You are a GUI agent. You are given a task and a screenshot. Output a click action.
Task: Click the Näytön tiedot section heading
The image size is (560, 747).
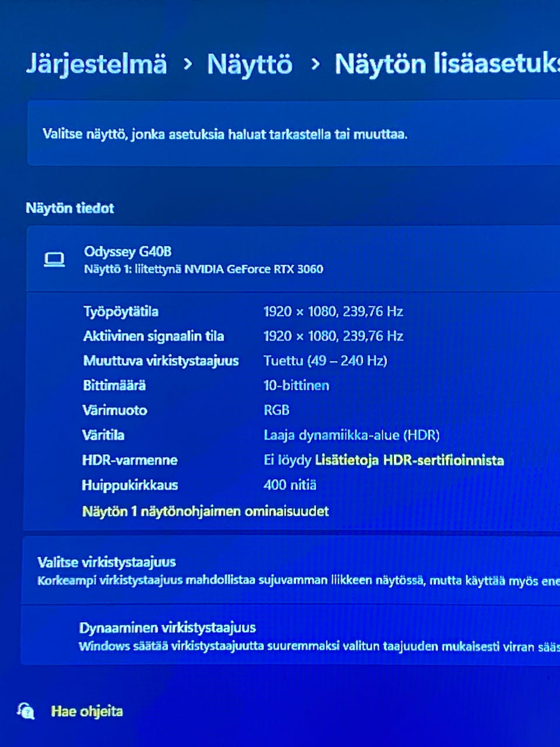70,208
